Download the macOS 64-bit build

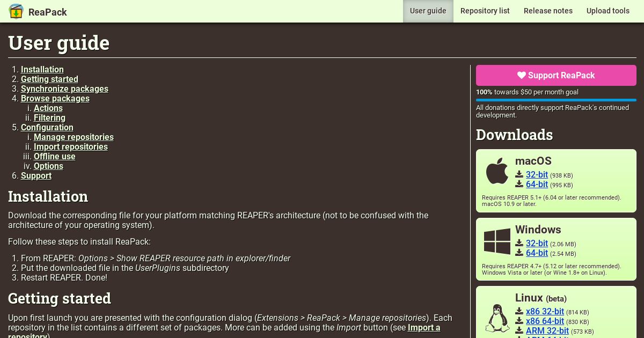537,184
